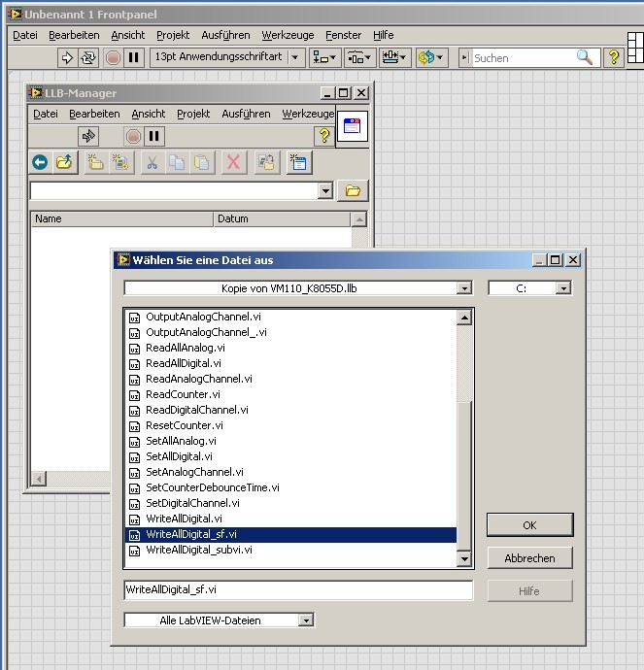Expand the LLB-Manager path dropdown
Screen dimensions: 644x670
tap(325, 190)
